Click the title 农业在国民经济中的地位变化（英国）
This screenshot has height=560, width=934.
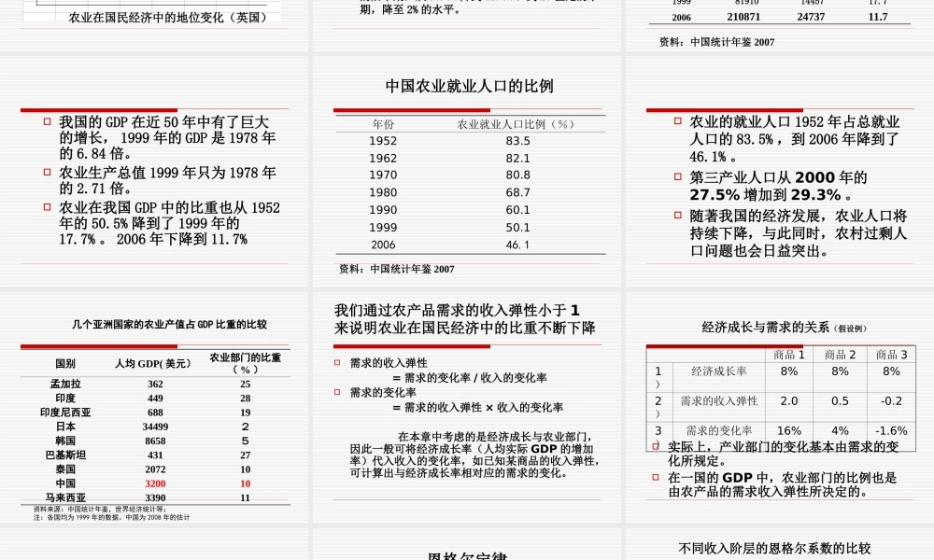[x=166, y=15]
